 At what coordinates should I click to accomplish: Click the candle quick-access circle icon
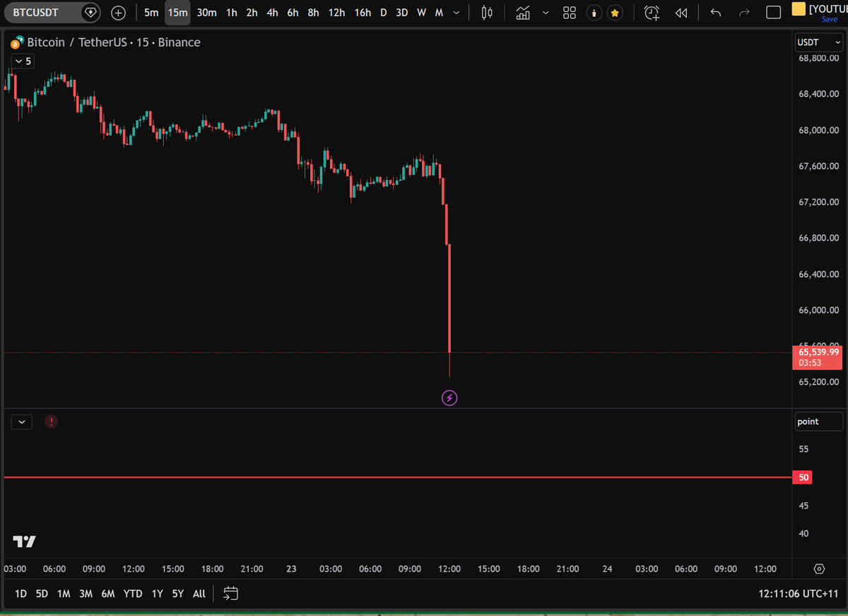[x=596, y=13]
